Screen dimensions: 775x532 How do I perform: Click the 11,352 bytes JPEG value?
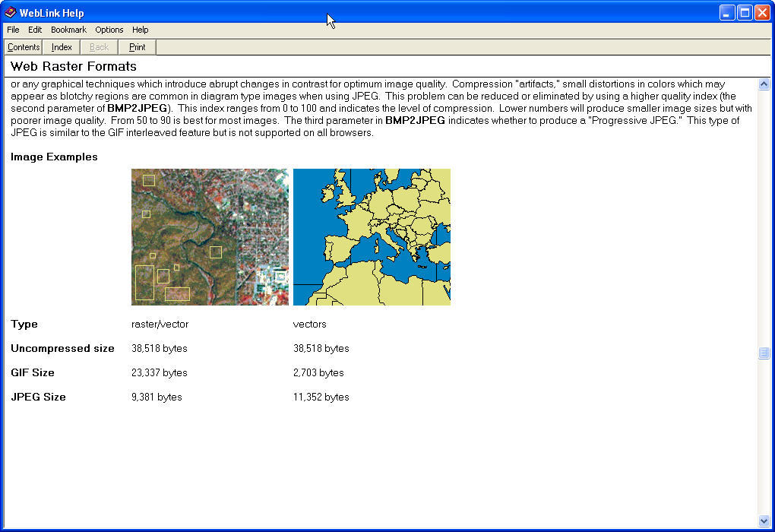321,397
